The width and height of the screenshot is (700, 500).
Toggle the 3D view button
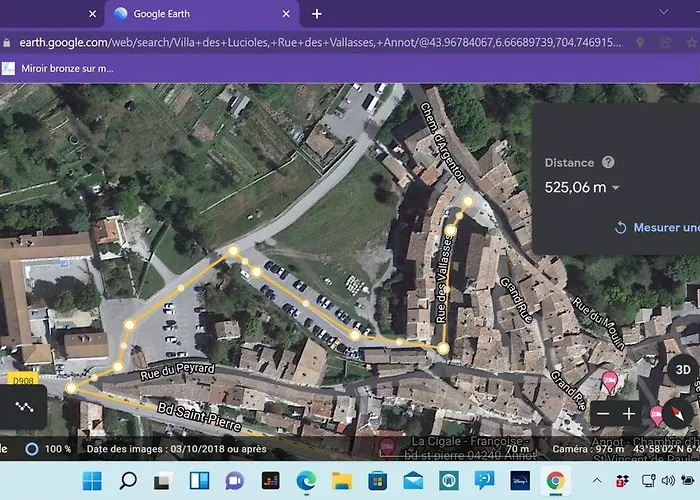click(683, 369)
